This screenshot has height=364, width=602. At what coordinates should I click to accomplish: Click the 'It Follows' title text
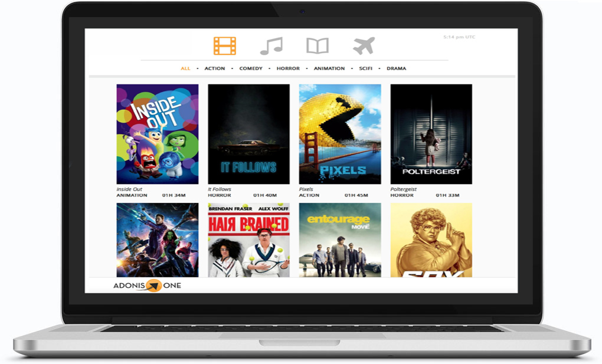pos(219,189)
